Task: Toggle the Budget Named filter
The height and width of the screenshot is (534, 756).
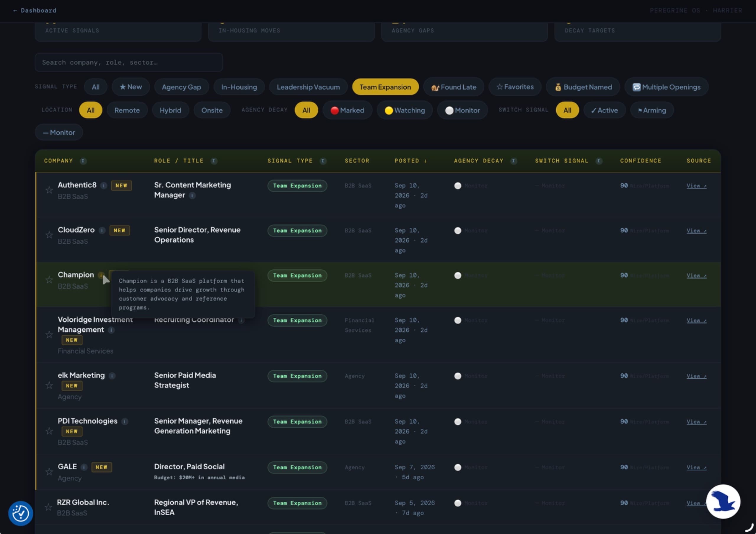Action: tap(583, 87)
